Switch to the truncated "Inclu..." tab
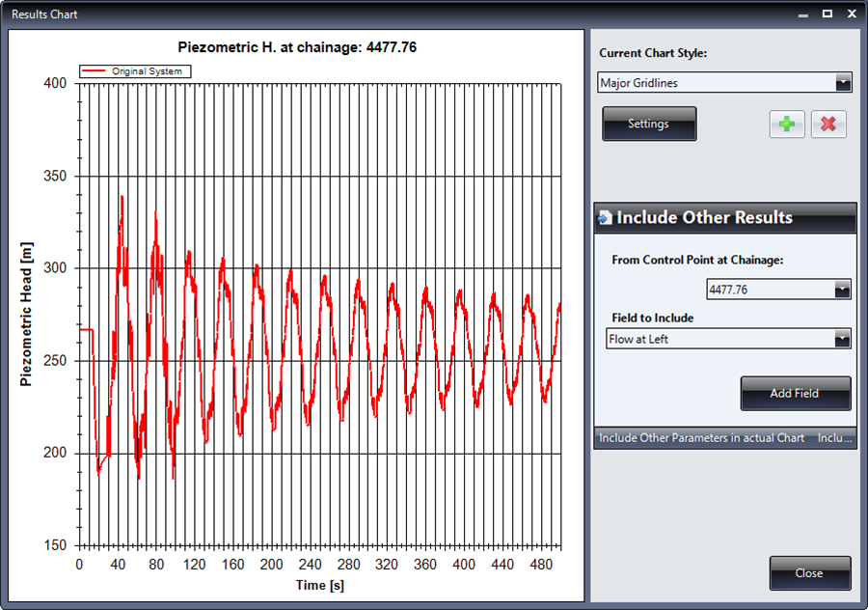This screenshot has width=868, height=610. (834, 438)
